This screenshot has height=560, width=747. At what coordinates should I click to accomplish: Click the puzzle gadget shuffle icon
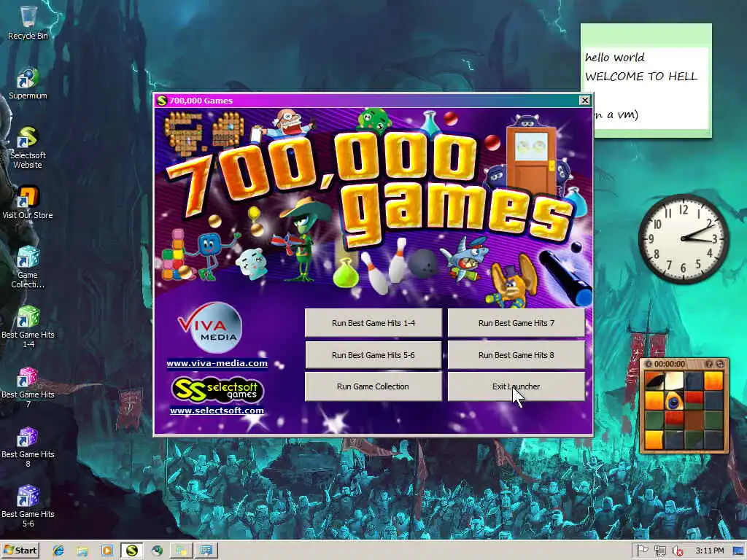(720, 364)
